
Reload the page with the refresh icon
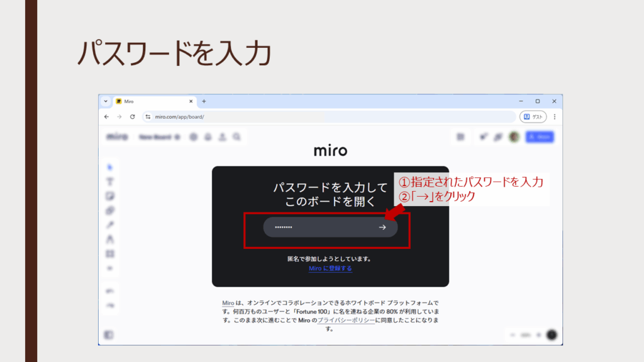click(133, 117)
